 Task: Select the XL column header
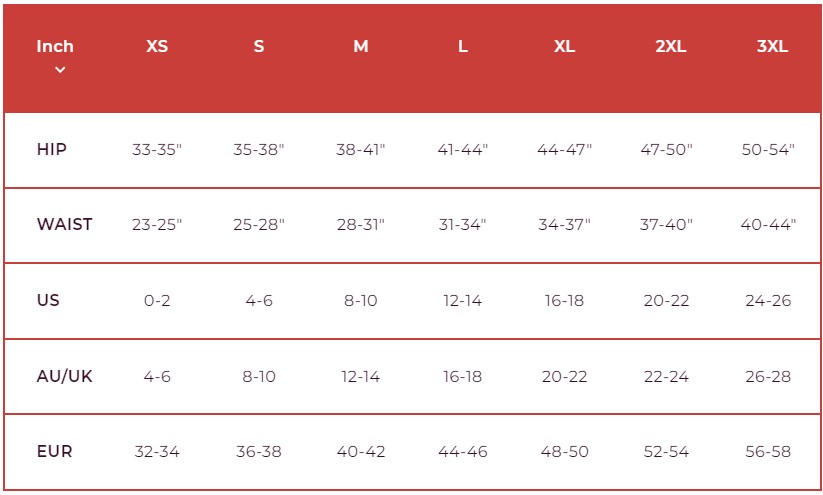(565, 46)
